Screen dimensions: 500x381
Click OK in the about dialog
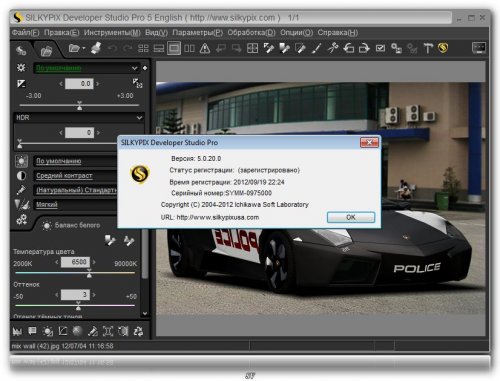(351, 218)
